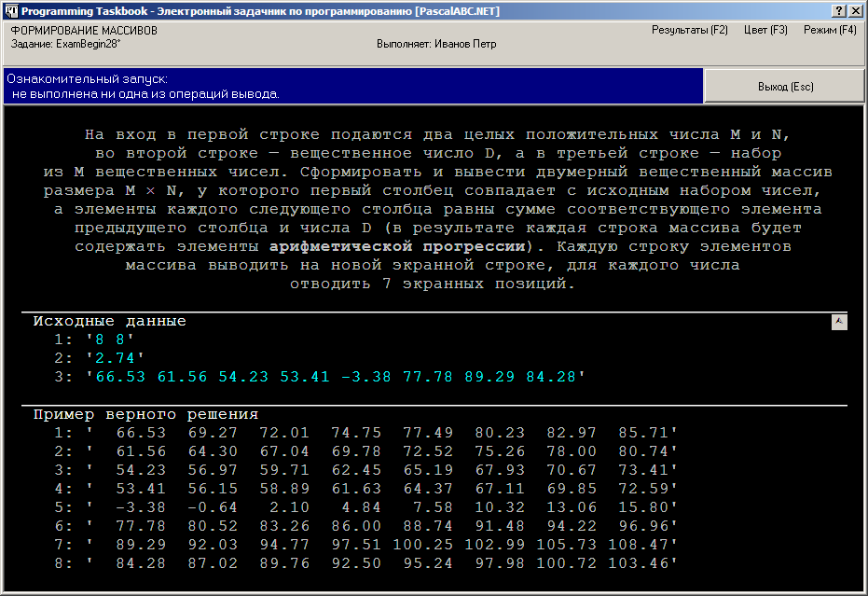Click the ФОРМИРОВАНИЕ МАССИВОВ group title
The image size is (868, 596).
point(84,31)
